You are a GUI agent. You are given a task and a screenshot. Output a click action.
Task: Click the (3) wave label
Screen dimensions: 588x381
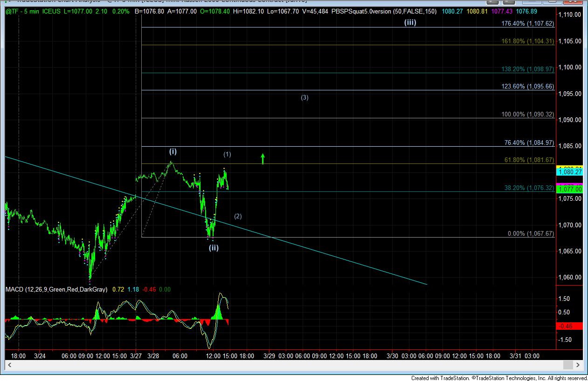click(x=304, y=97)
